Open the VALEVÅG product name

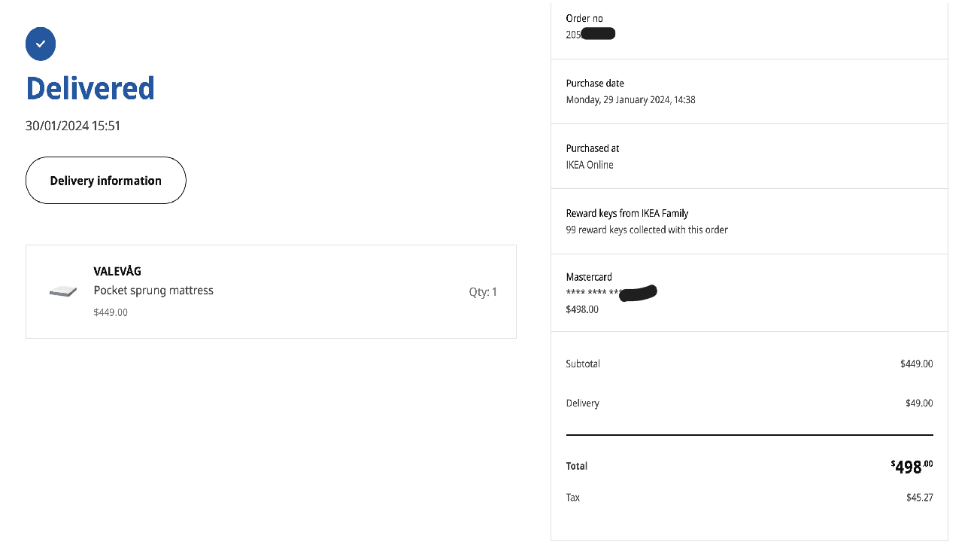[x=117, y=271]
